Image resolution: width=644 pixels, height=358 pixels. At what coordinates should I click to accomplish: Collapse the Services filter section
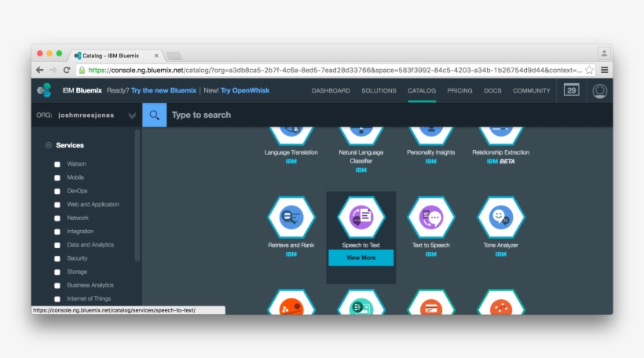(49, 145)
